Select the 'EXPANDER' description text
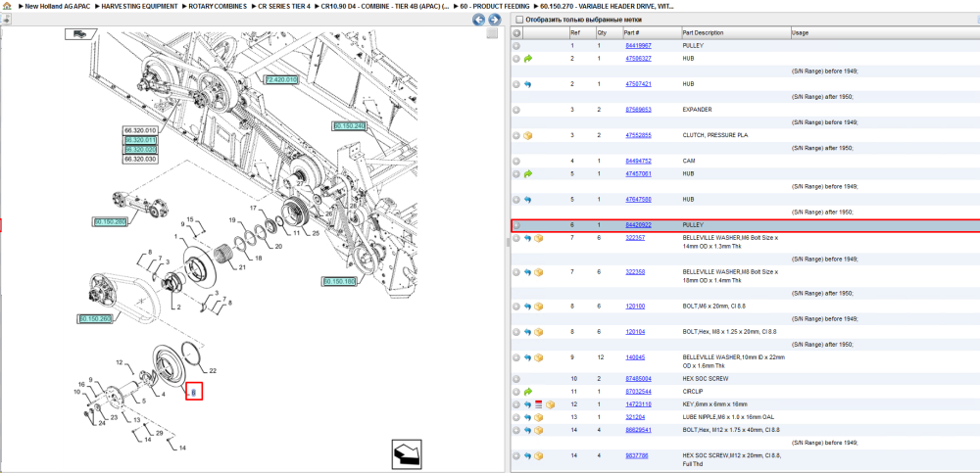The height and width of the screenshot is (473, 980). pos(697,110)
